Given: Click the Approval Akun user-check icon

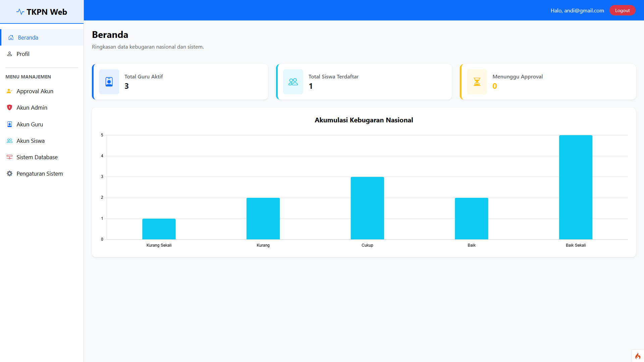Looking at the screenshot, I should tap(9, 91).
